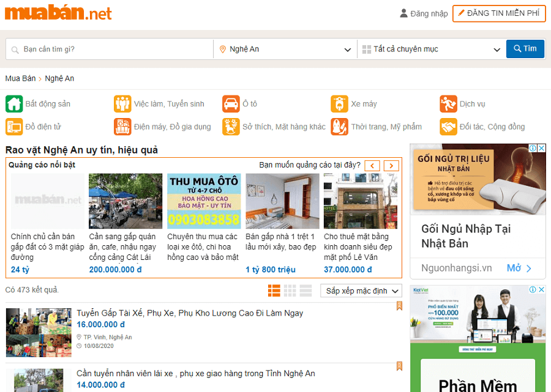Open the Việc làm, Tuyển sinh people icon
This screenshot has width=551, height=392.
[x=122, y=104]
